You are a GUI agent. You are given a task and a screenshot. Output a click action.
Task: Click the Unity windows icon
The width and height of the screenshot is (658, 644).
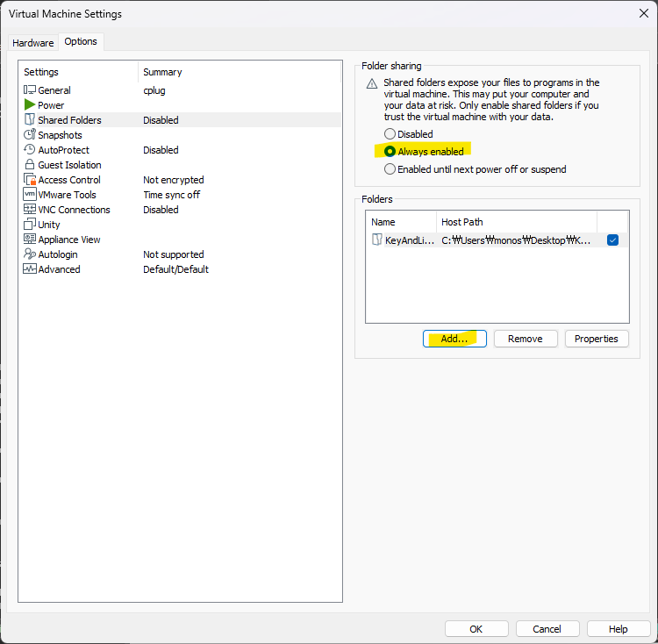tap(29, 224)
